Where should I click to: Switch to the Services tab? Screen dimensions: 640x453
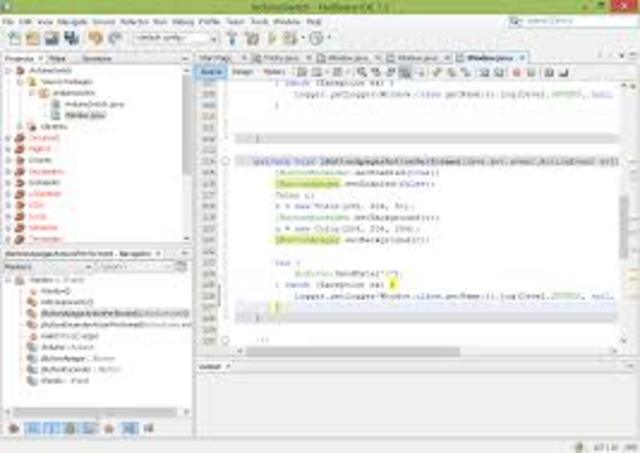pyautogui.click(x=97, y=59)
